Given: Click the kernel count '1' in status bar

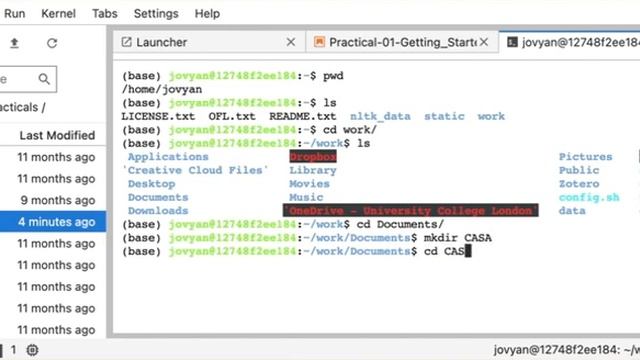Looking at the screenshot, I should coord(13,350).
